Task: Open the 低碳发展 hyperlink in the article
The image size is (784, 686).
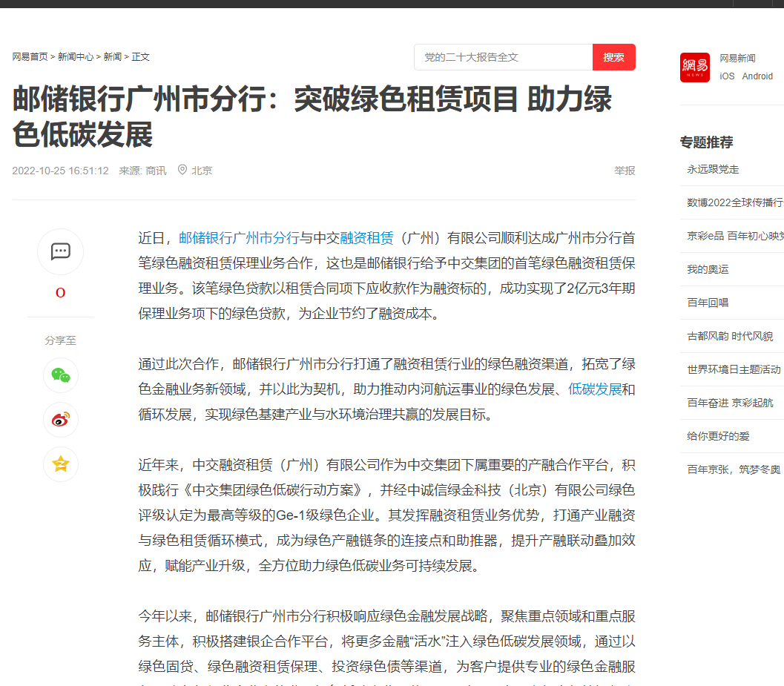Action: 595,389
